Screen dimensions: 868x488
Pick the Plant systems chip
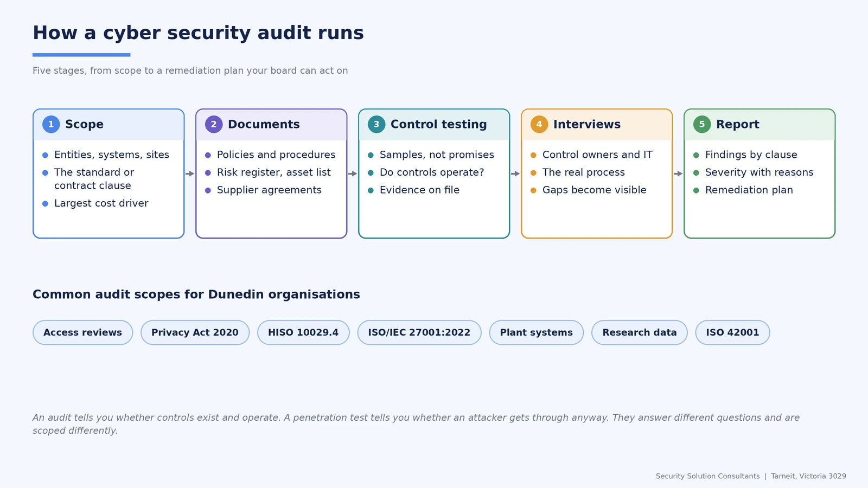(537, 332)
